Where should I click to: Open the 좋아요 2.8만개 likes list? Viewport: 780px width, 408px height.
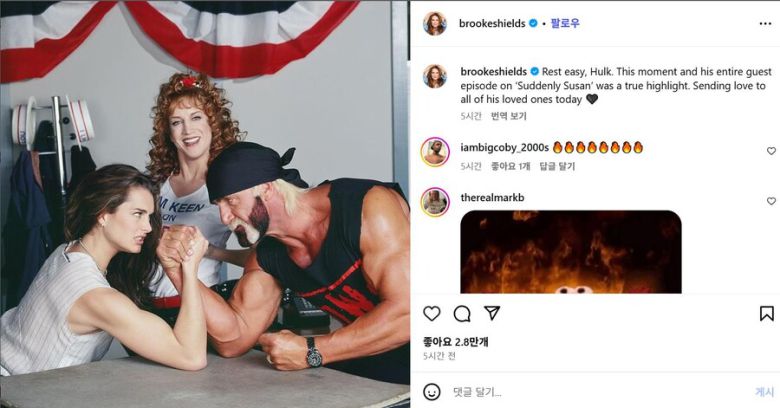(456, 342)
